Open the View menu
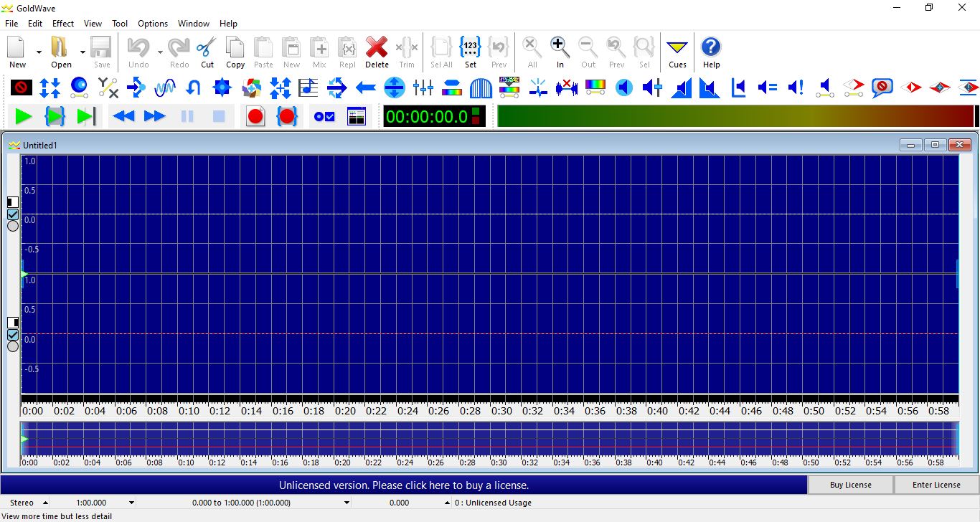The height and width of the screenshot is (522, 980). click(93, 24)
